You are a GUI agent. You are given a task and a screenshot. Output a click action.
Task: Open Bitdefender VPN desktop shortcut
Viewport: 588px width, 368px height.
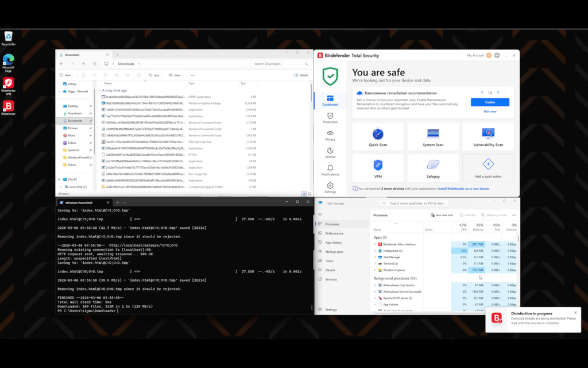click(x=8, y=86)
